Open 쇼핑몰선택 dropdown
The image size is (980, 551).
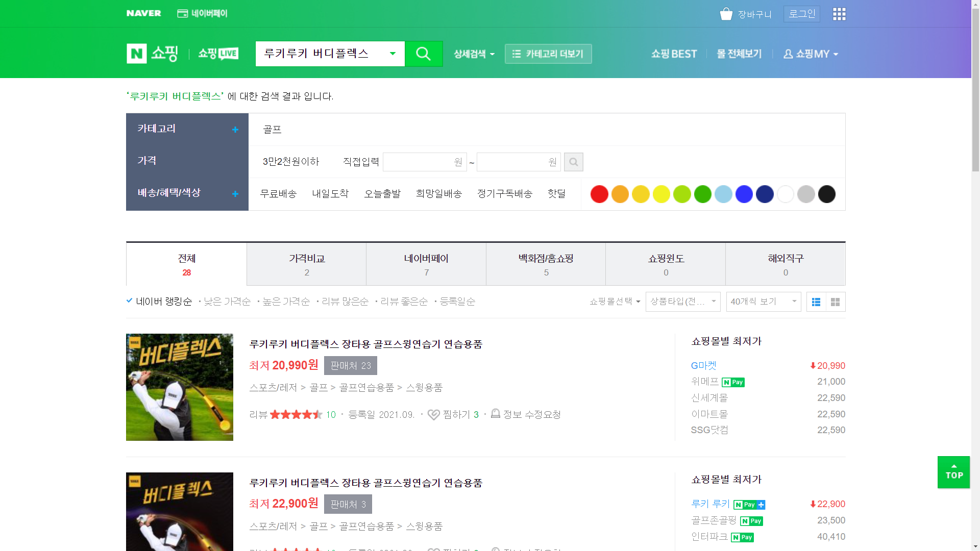(615, 302)
